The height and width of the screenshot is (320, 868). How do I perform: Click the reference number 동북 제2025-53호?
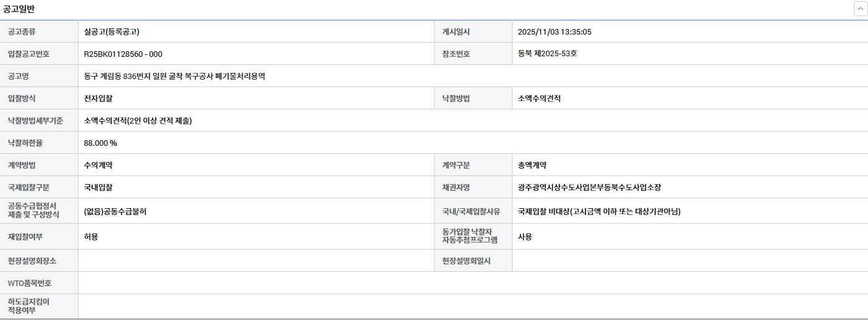(548, 54)
